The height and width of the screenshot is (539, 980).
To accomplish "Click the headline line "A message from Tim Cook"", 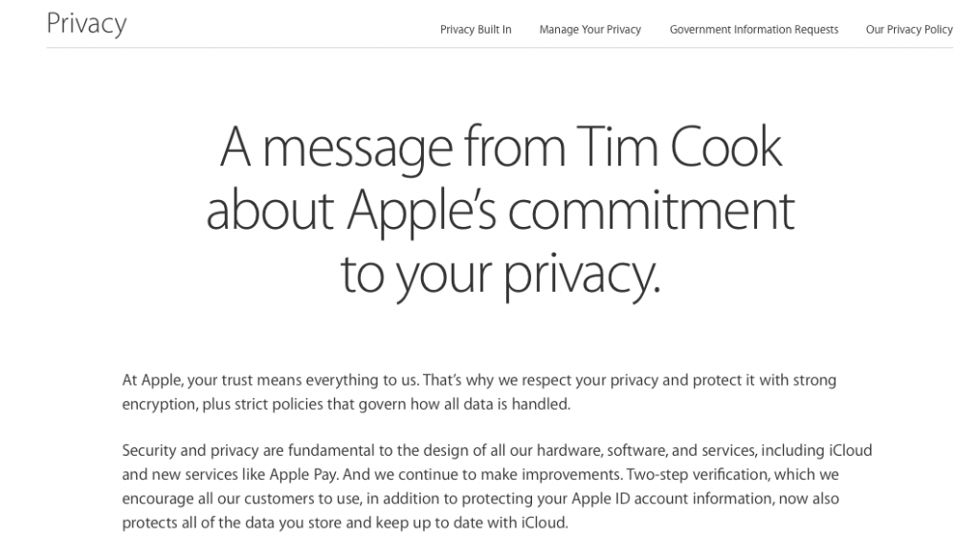I will point(500,148).
